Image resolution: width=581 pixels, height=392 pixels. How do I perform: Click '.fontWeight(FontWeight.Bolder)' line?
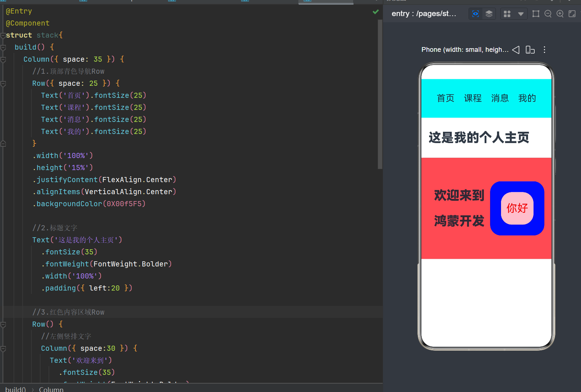click(107, 264)
